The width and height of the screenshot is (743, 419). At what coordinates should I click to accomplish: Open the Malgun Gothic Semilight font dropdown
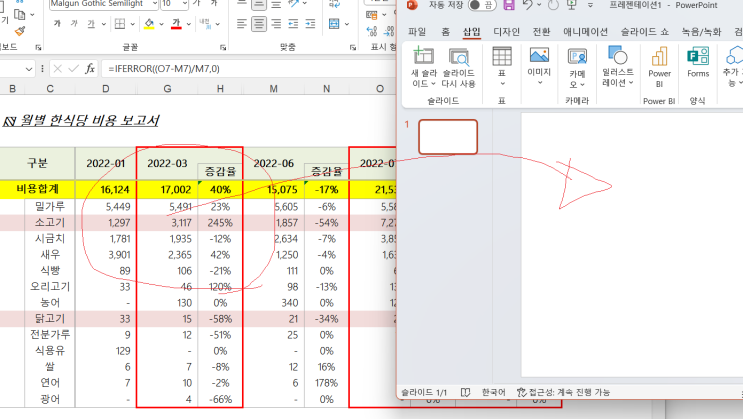[x=155, y=4]
